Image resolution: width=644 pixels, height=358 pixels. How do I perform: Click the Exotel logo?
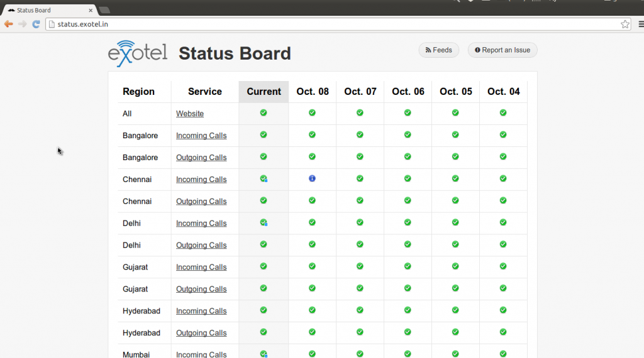[x=138, y=53]
